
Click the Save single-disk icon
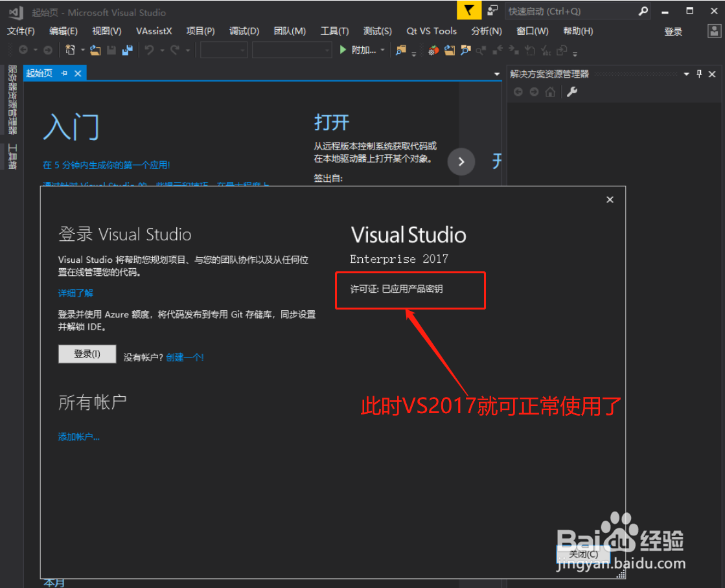pyautogui.click(x=111, y=50)
